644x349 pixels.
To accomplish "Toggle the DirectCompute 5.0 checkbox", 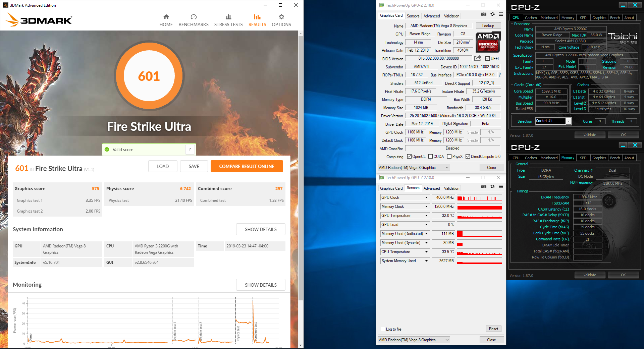I will coord(468,157).
